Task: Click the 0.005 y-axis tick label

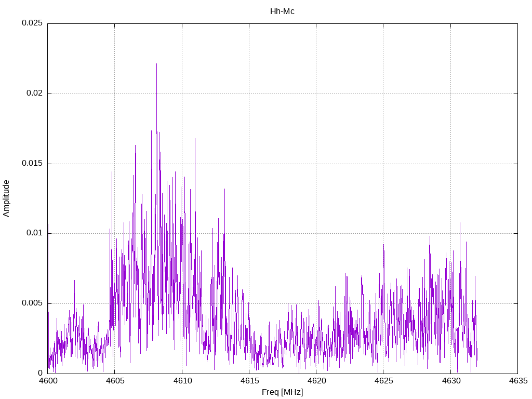Action: click(31, 303)
